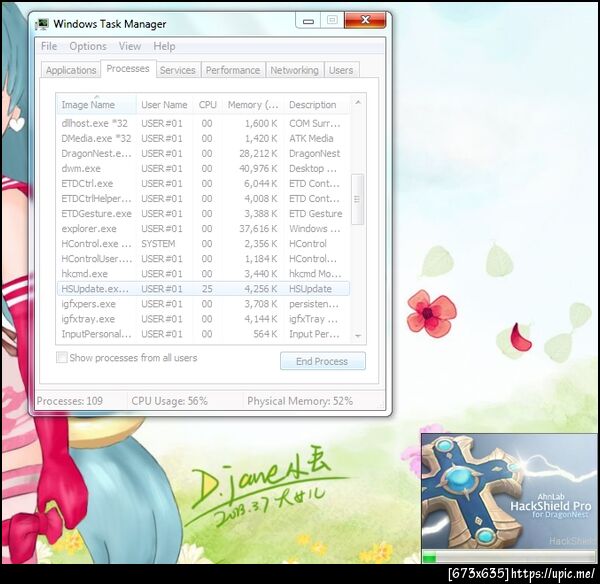Select the HSUpdate.ex... process
Image resolution: width=600 pixels, height=584 pixels.
coord(203,289)
